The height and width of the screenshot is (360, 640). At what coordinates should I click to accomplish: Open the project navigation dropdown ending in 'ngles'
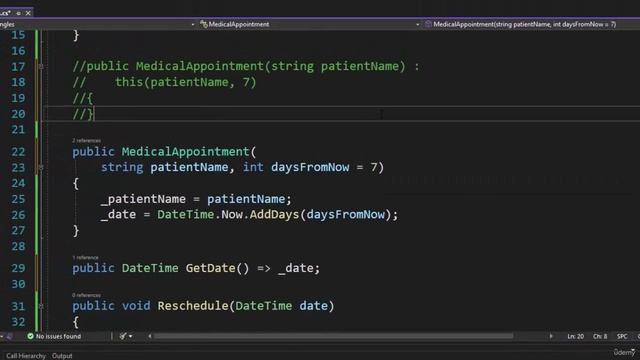pos(98,24)
